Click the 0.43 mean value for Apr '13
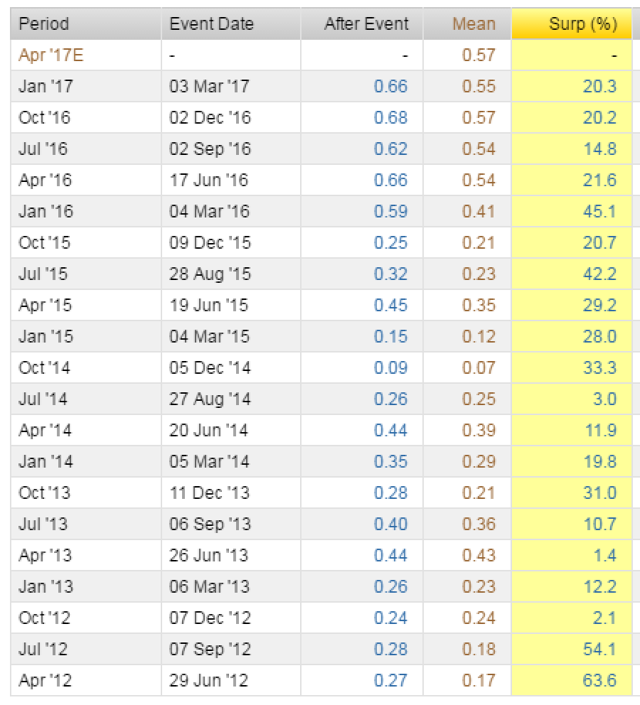Image resolution: width=640 pixels, height=705 pixels. pyautogui.click(x=478, y=556)
